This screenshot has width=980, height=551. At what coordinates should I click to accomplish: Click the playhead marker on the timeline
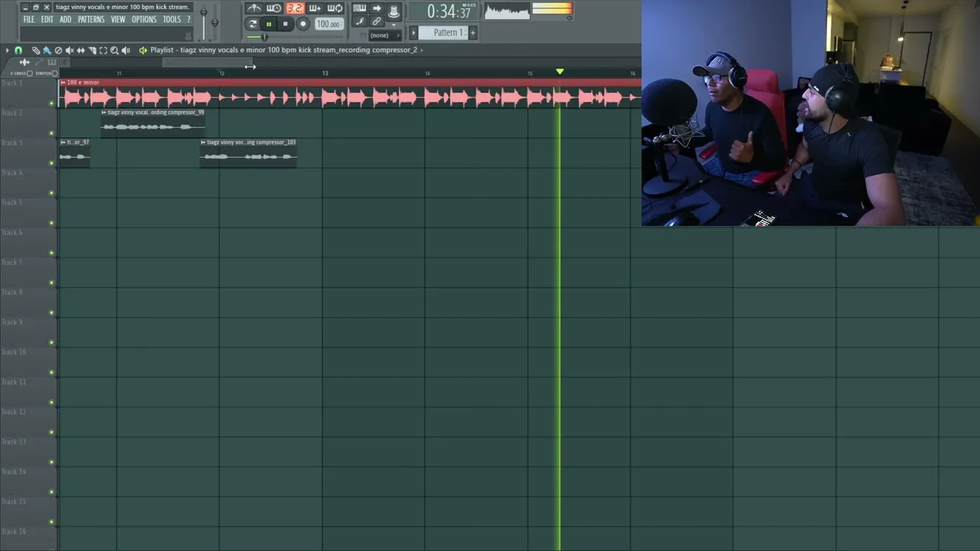pyautogui.click(x=560, y=71)
